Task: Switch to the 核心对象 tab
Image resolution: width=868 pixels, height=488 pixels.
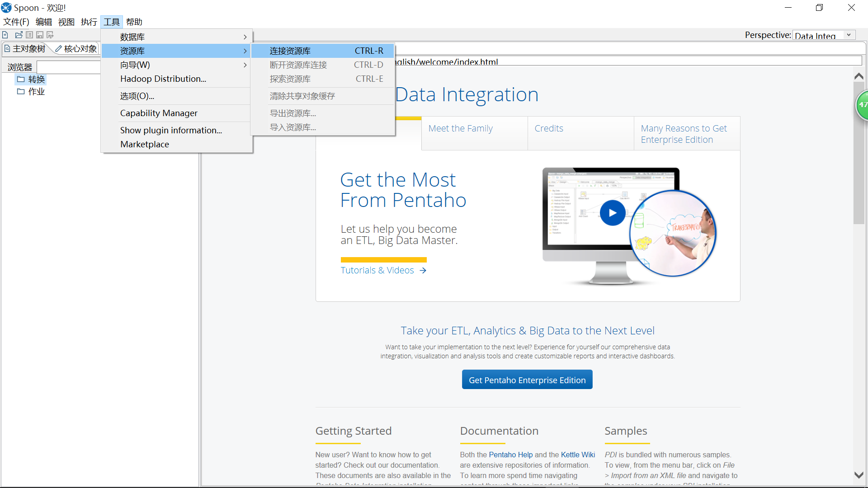Action: coord(76,49)
